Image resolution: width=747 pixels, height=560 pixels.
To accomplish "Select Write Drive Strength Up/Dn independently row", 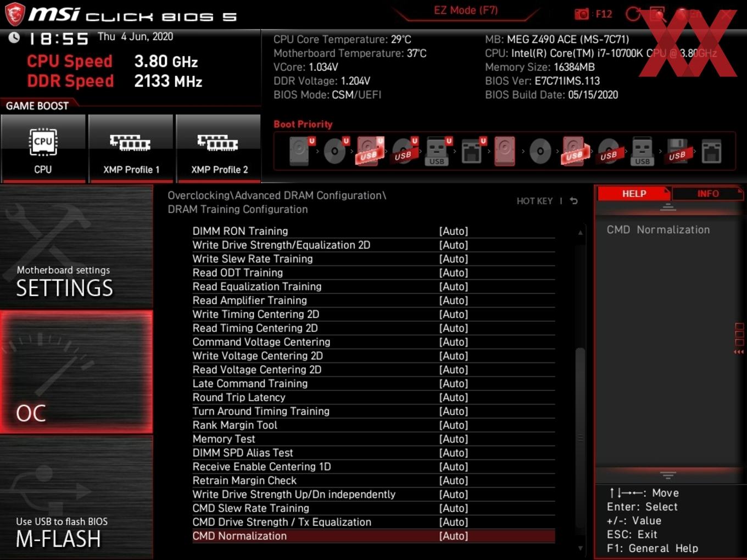I will coord(374,495).
